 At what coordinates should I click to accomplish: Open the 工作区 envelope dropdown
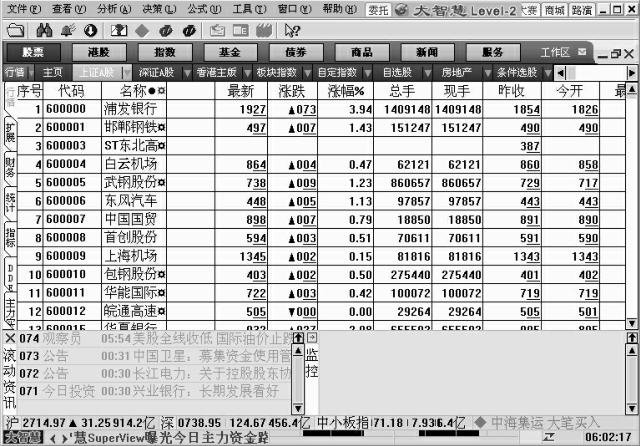click(x=582, y=52)
